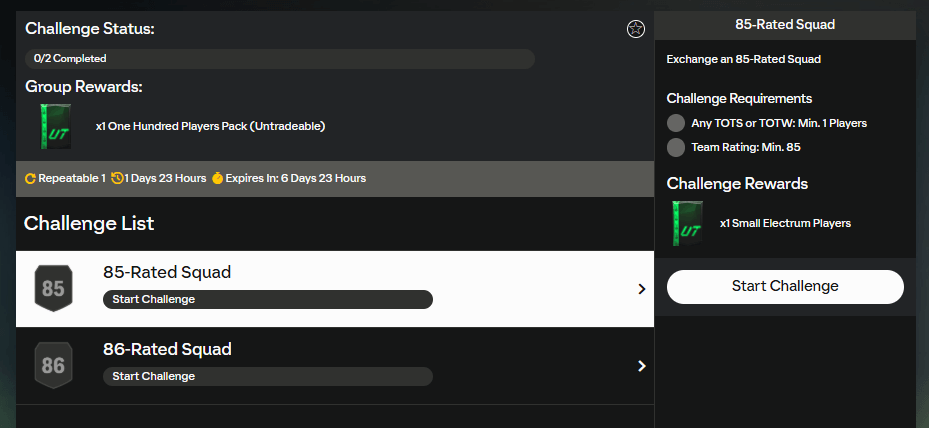The image size is (929, 428).
Task: Click the 86 rating badge icon
Action: [53, 366]
